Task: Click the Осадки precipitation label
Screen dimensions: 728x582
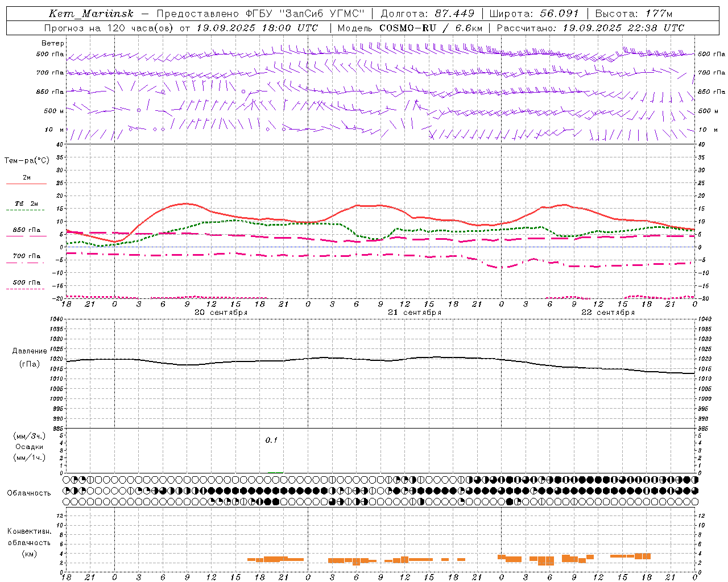Action: (x=30, y=447)
